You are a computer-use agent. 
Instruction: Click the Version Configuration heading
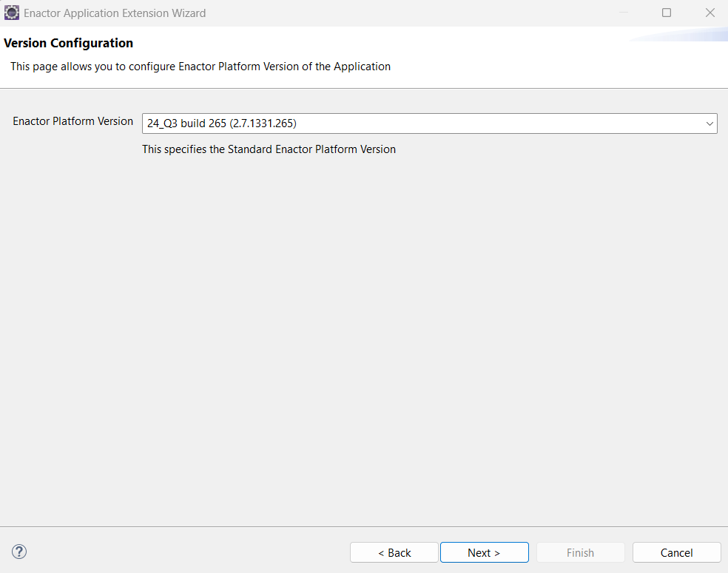[68, 43]
